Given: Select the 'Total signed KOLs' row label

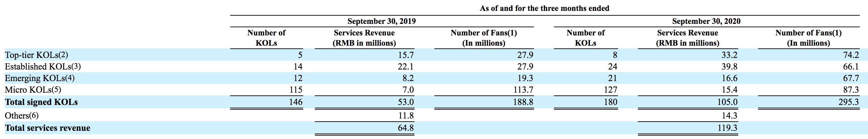Looking at the screenshot, I should (x=41, y=102).
